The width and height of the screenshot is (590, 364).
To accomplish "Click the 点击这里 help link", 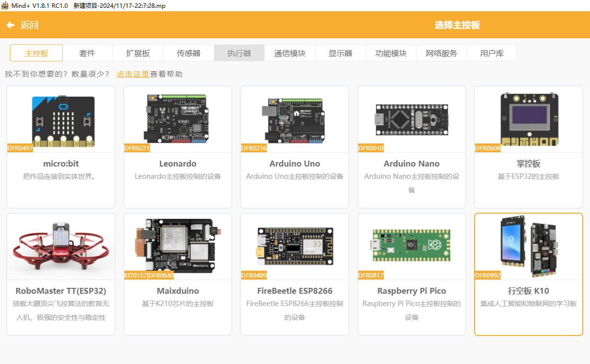I will 133,74.
